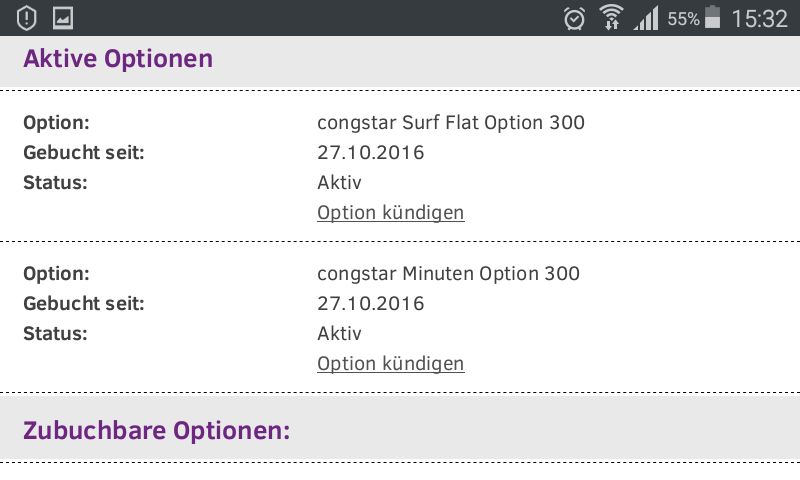This screenshot has width=800, height=480.
Task: Tap the Gebucht seit label for Surf Flat
Action: pos(84,153)
